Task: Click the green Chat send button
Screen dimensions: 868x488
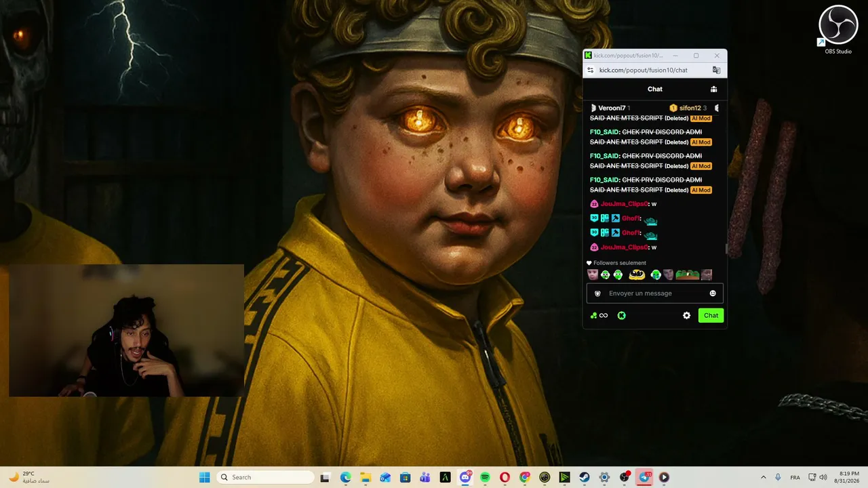Action: point(711,315)
